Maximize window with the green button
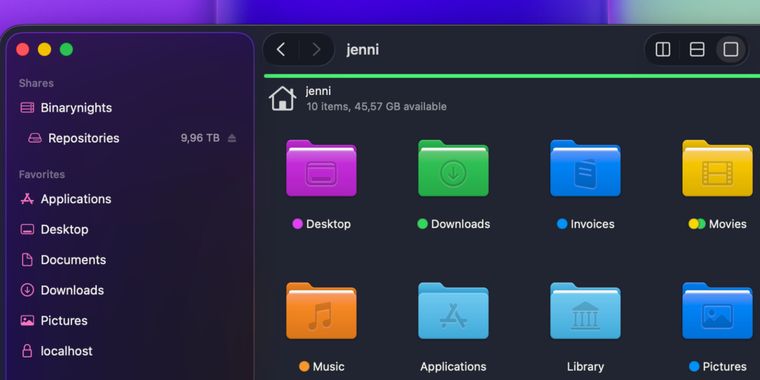The height and width of the screenshot is (380, 760). (x=66, y=49)
